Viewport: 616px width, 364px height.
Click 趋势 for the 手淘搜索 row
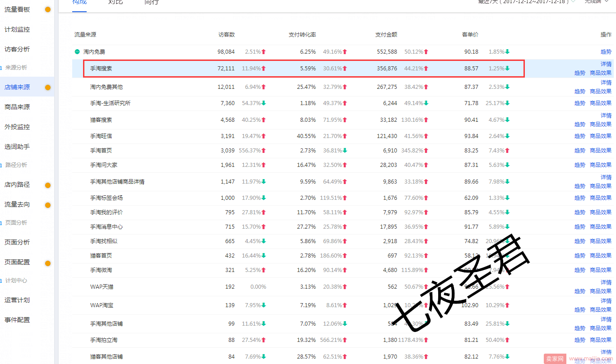580,73
